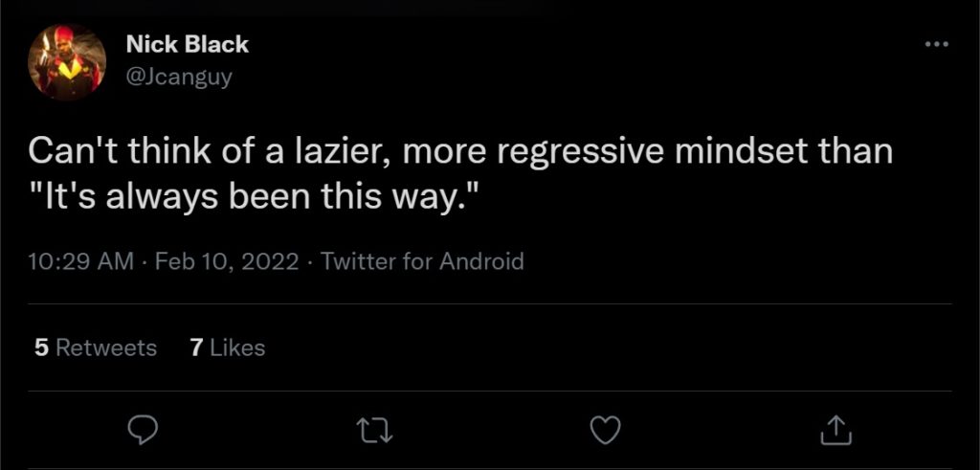The image size is (980, 470).
Task: Open the three-dot more options menu
Action: click(937, 45)
